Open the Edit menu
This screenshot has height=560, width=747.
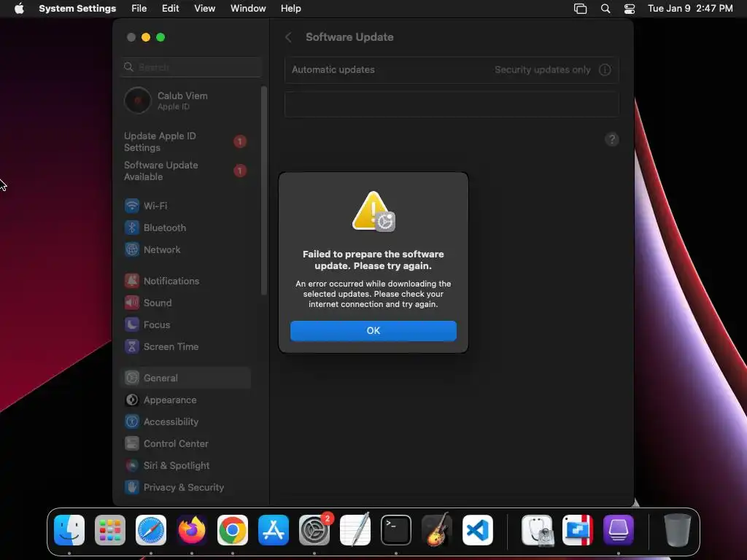[x=170, y=9]
